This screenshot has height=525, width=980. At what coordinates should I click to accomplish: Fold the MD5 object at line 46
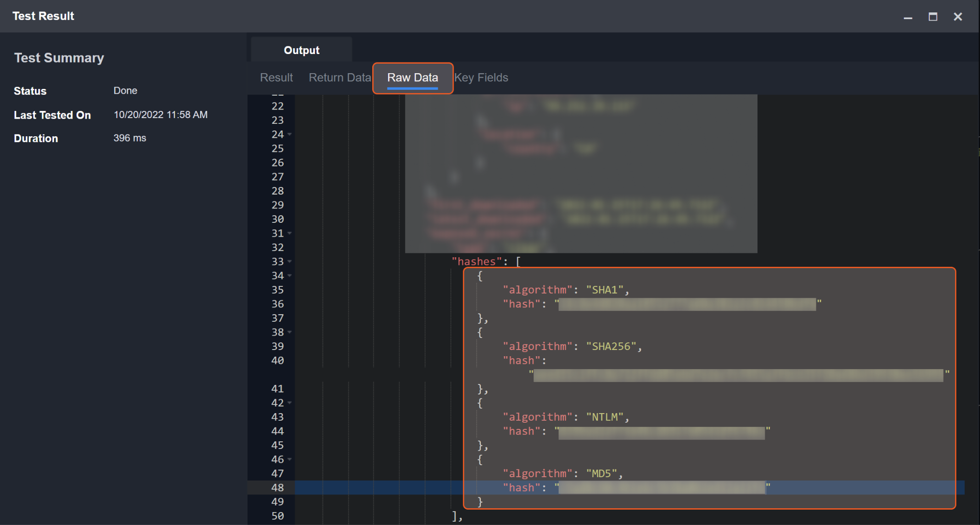pyautogui.click(x=290, y=459)
